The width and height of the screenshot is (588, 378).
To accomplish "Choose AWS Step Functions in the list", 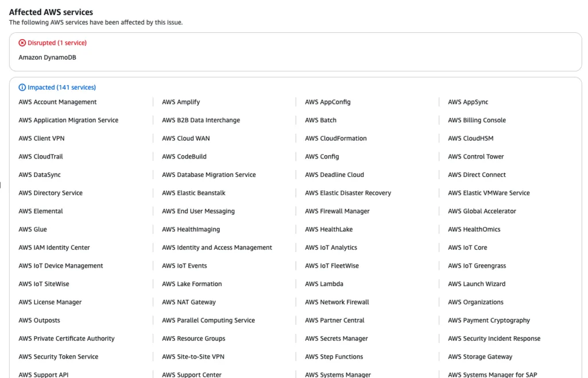I will click(334, 357).
